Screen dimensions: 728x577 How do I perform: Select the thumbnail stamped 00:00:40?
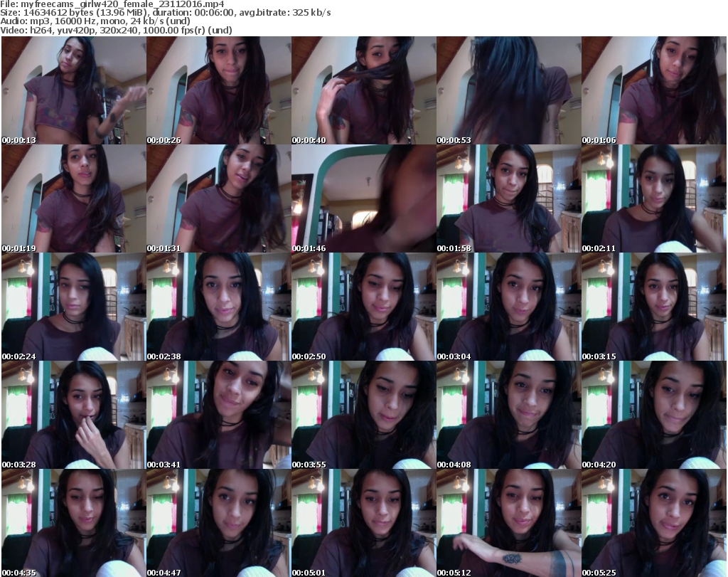pos(364,90)
